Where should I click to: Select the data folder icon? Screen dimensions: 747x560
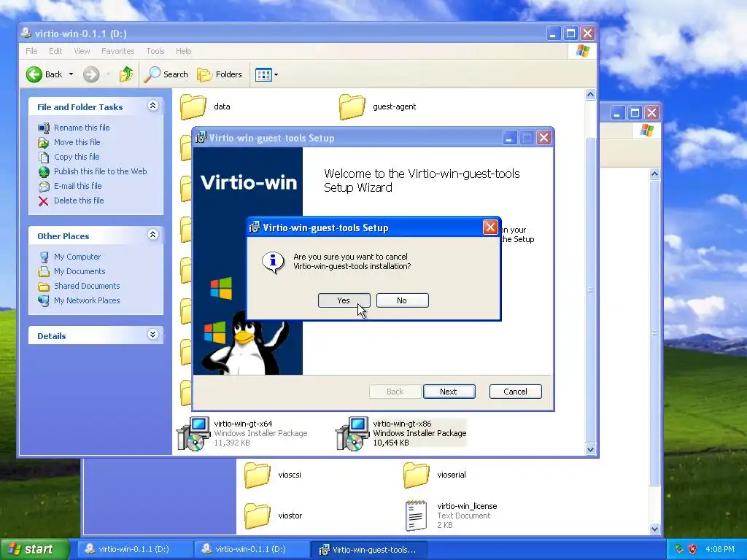tap(193, 106)
